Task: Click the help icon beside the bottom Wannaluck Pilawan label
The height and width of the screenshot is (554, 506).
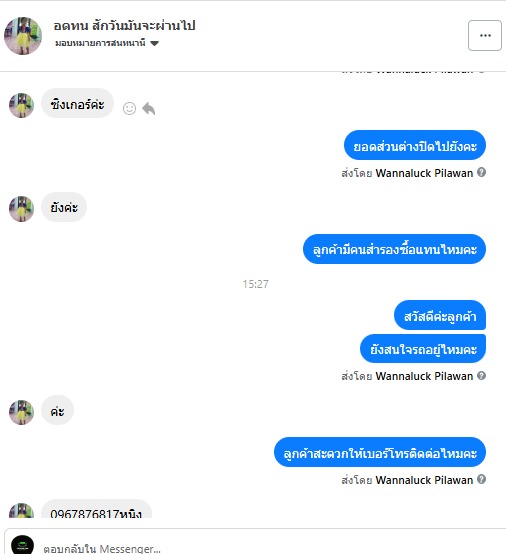Action: pyautogui.click(x=481, y=479)
